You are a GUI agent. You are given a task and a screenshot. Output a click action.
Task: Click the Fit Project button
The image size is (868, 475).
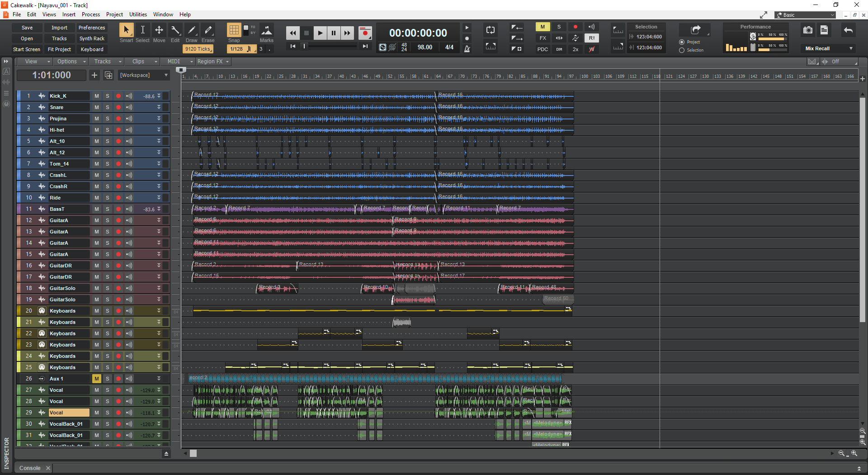pyautogui.click(x=59, y=49)
